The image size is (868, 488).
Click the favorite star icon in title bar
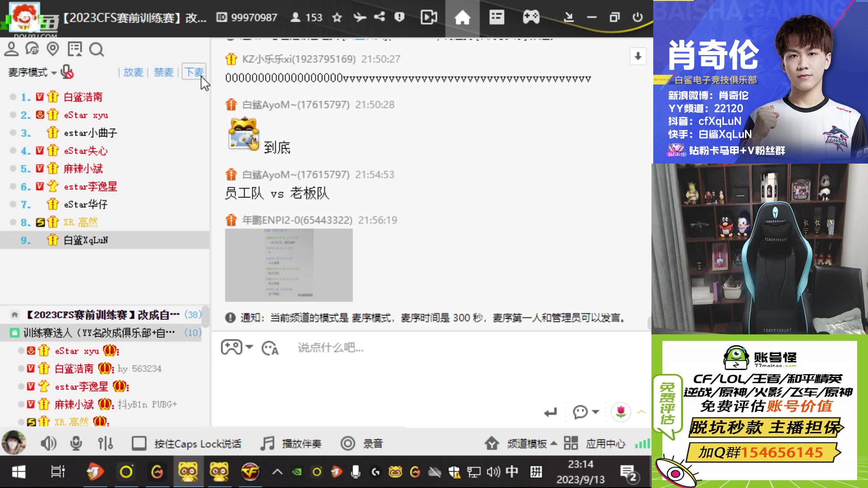click(x=337, y=18)
